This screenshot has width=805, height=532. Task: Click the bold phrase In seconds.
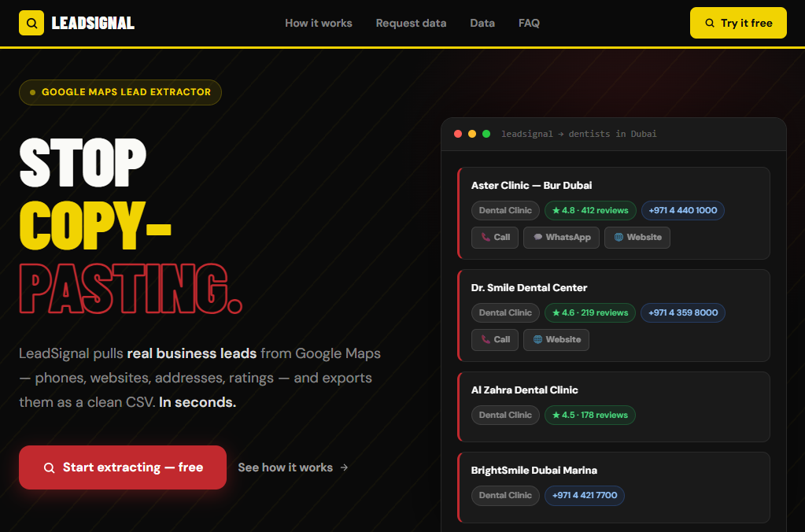pyautogui.click(x=198, y=402)
